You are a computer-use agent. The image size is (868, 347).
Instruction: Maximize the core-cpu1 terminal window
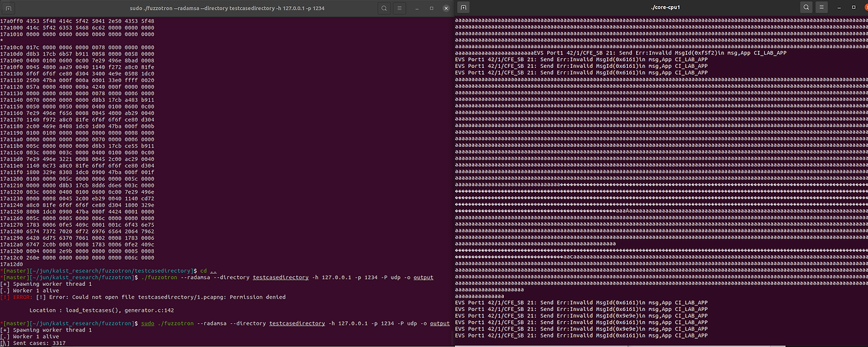[854, 7]
